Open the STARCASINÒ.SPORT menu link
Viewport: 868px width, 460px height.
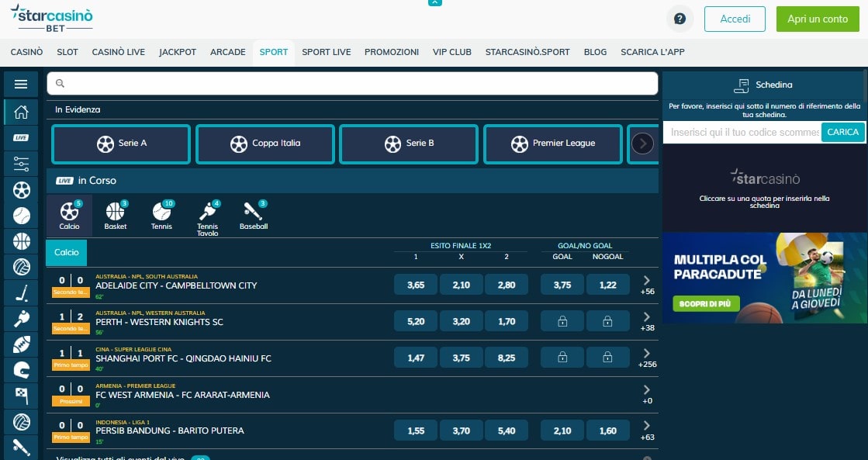527,52
